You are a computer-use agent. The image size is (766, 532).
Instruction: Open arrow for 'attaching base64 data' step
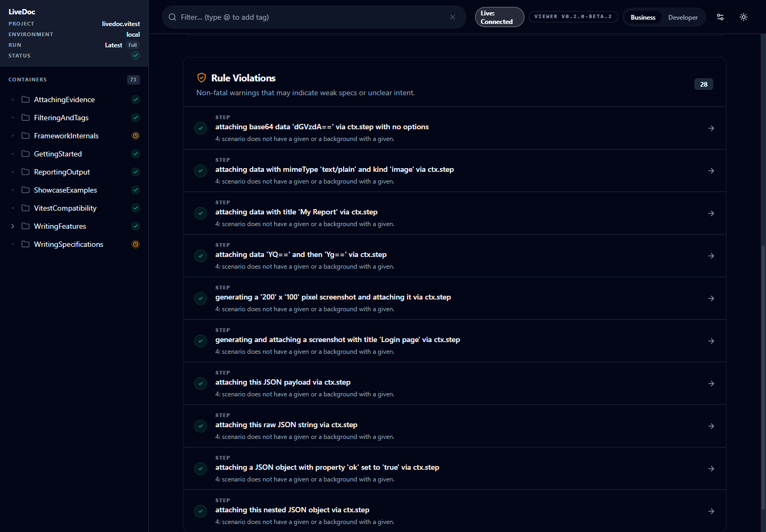[711, 128]
